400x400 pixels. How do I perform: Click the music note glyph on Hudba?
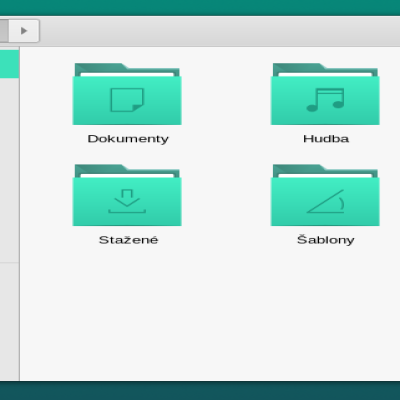click(325, 100)
